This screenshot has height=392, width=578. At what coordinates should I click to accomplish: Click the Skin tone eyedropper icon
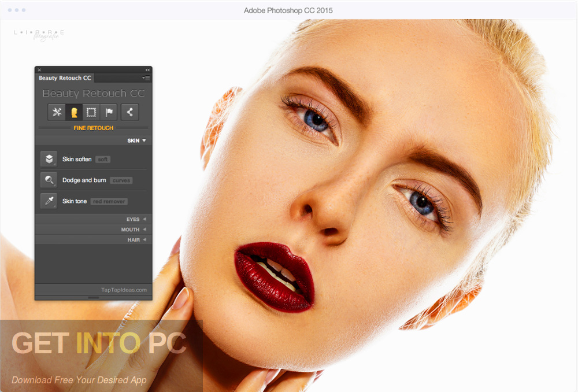point(49,201)
